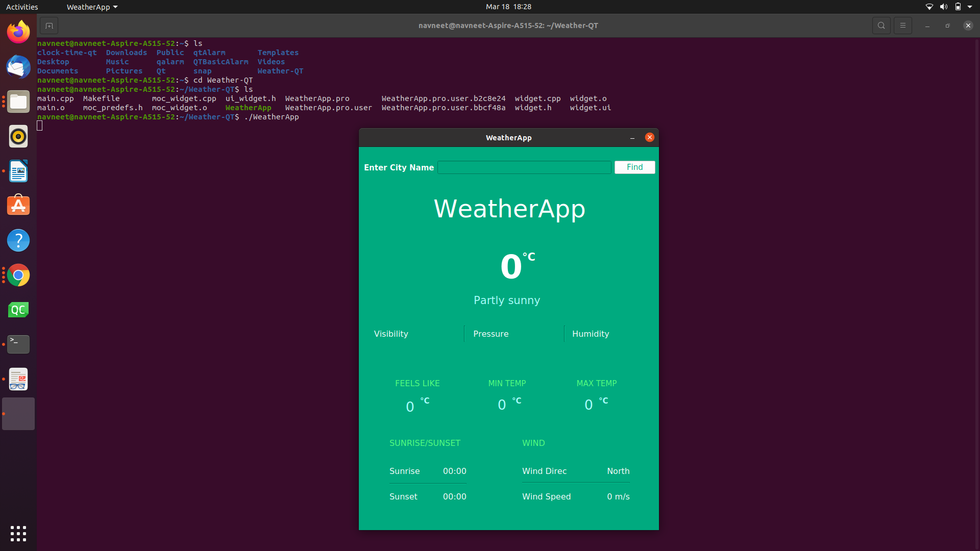Click the volume icon in the top bar

coord(944,7)
